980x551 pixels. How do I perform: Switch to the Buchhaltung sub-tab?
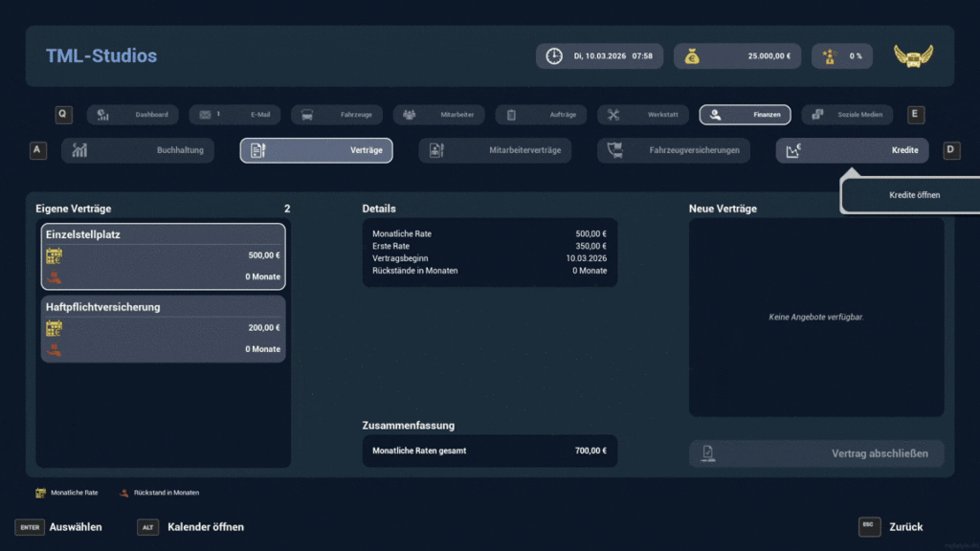(x=138, y=150)
